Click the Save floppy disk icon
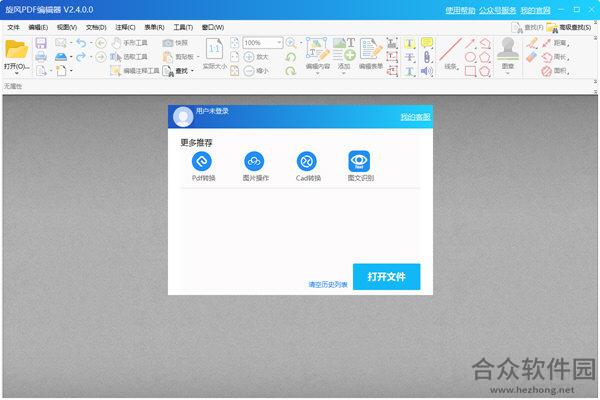Screen dimensions: 600x400 [x=41, y=43]
